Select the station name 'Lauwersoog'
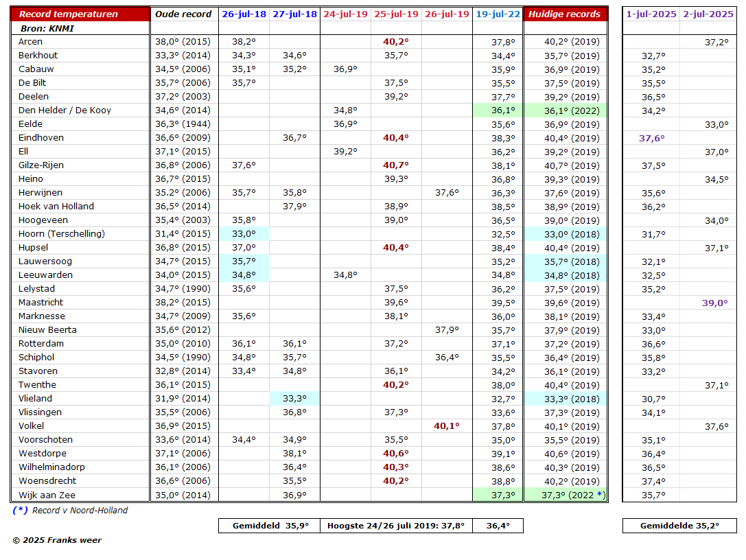The width and height of the screenshot is (746, 560). 45,261
